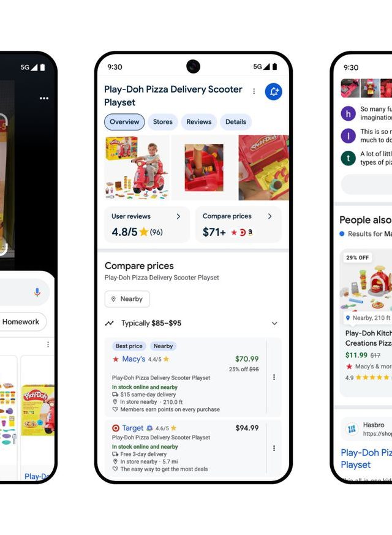392x535 pixels.
Task: Tap the blue price alert bell icon
Action: click(x=273, y=91)
